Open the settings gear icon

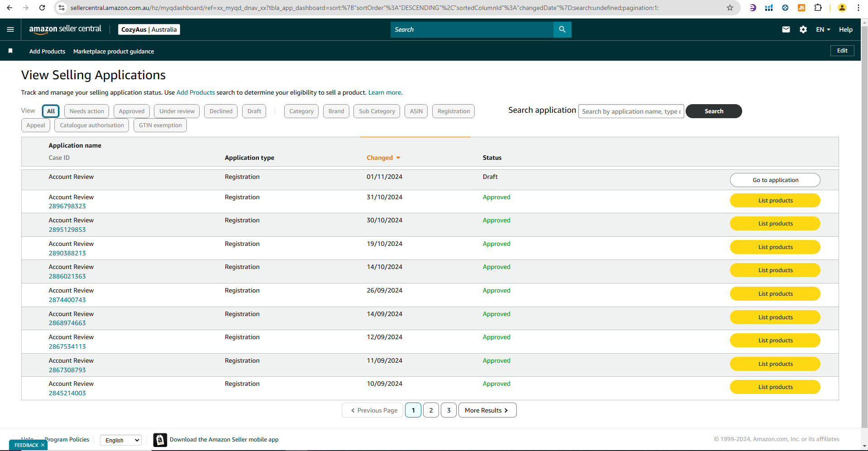[x=803, y=29]
